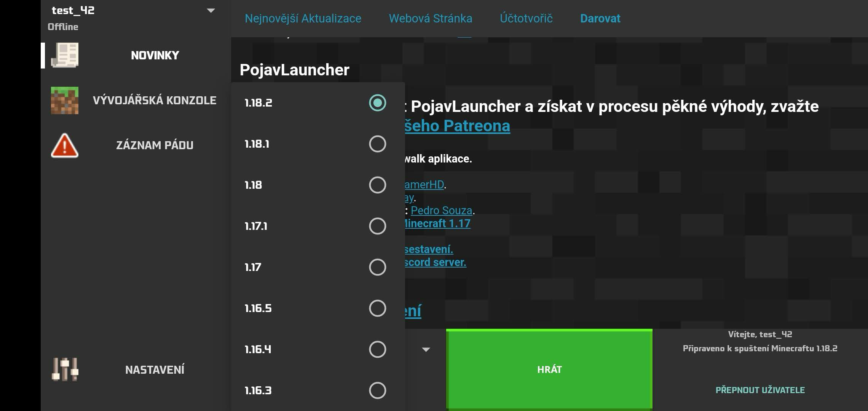Open the Nastavení sliders icon
This screenshot has width=868, height=411.
pos(65,369)
